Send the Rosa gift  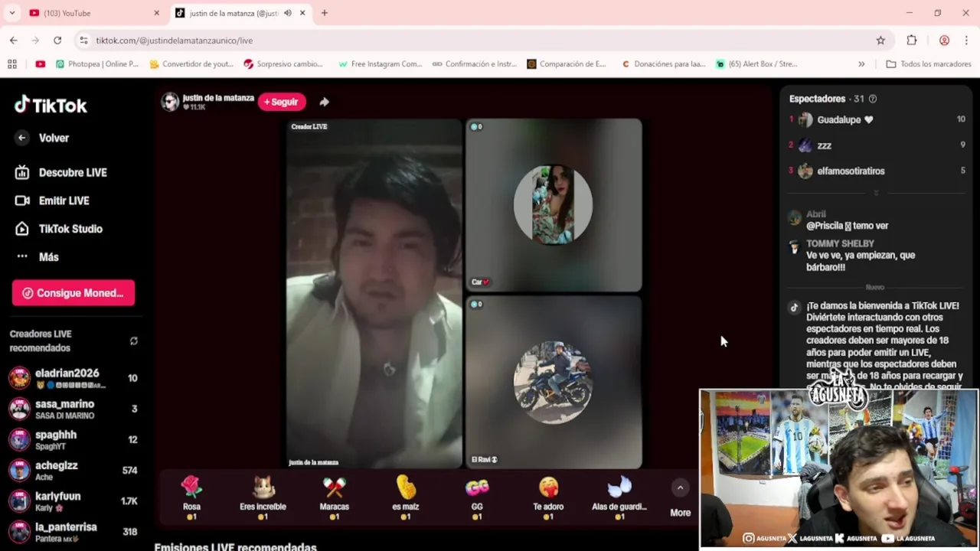click(191, 497)
